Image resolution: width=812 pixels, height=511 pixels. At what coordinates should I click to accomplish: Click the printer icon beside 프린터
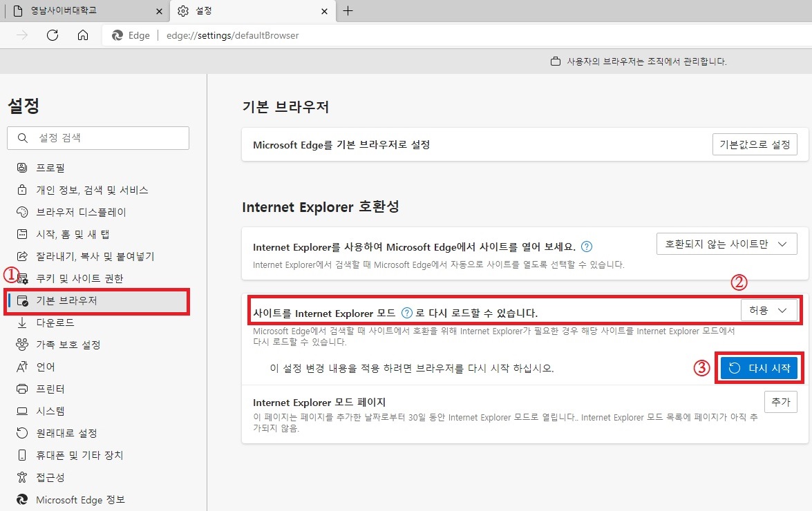pos(21,389)
